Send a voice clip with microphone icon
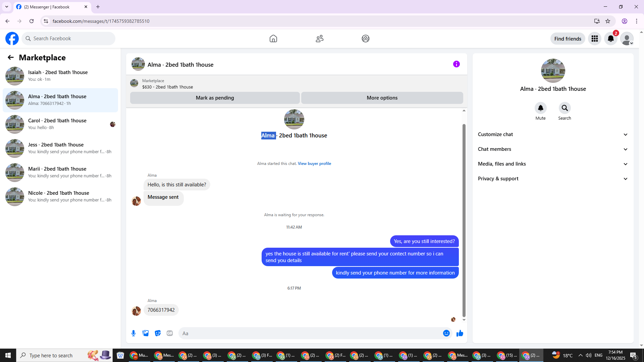Image resolution: width=644 pixels, height=362 pixels. point(133,333)
